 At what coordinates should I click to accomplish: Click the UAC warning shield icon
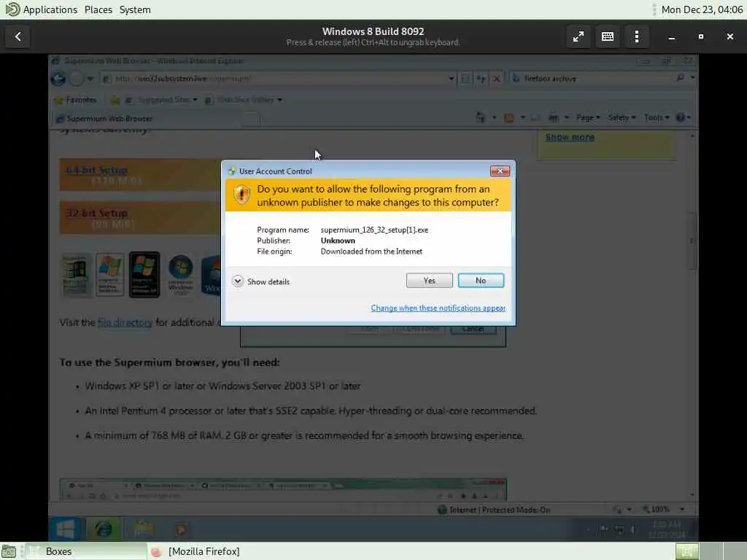pos(241,194)
